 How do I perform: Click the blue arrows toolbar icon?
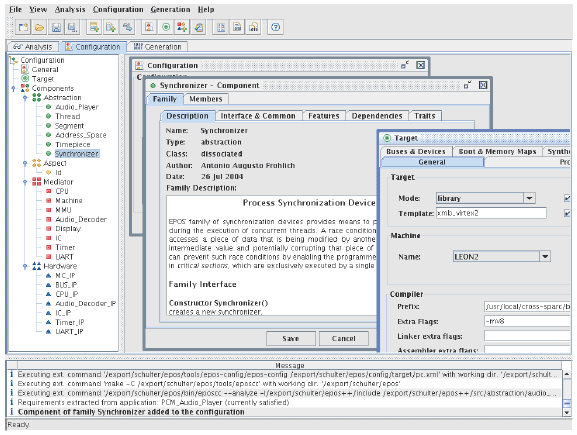point(127,27)
